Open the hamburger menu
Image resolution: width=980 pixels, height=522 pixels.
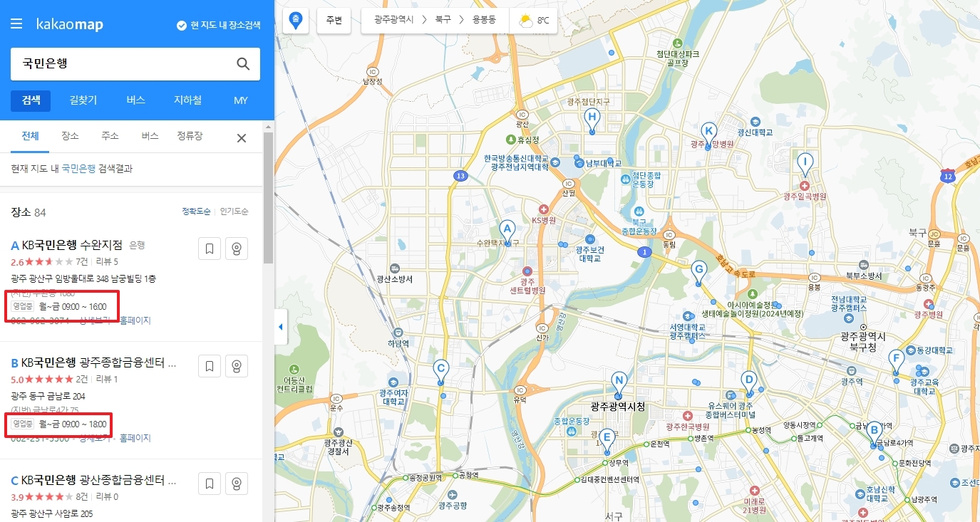[16, 24]
